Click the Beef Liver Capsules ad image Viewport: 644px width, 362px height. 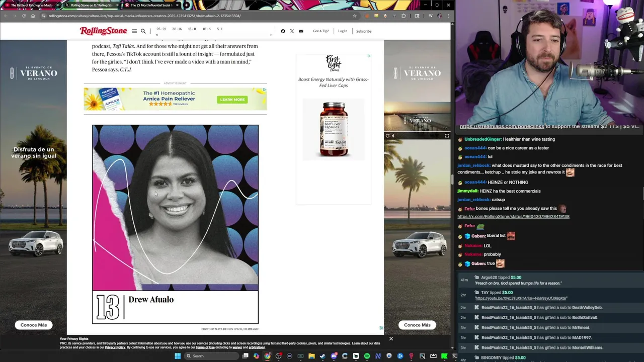(334, 129)
